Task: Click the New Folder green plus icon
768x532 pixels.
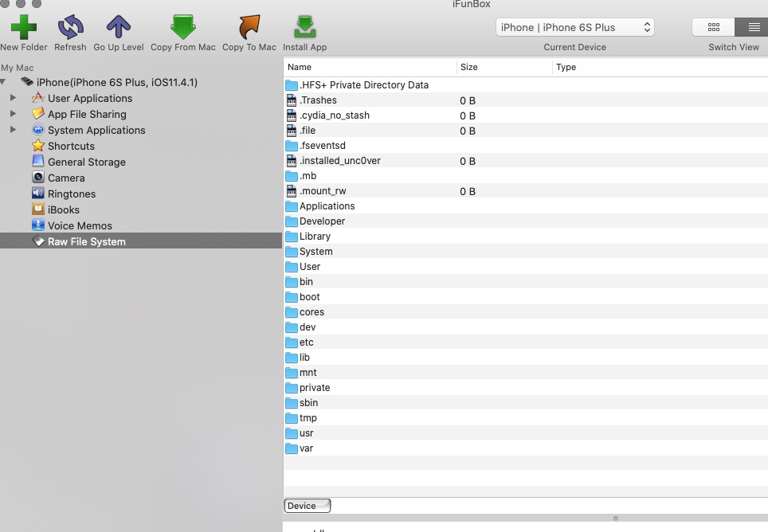Action: coord(24,27)
